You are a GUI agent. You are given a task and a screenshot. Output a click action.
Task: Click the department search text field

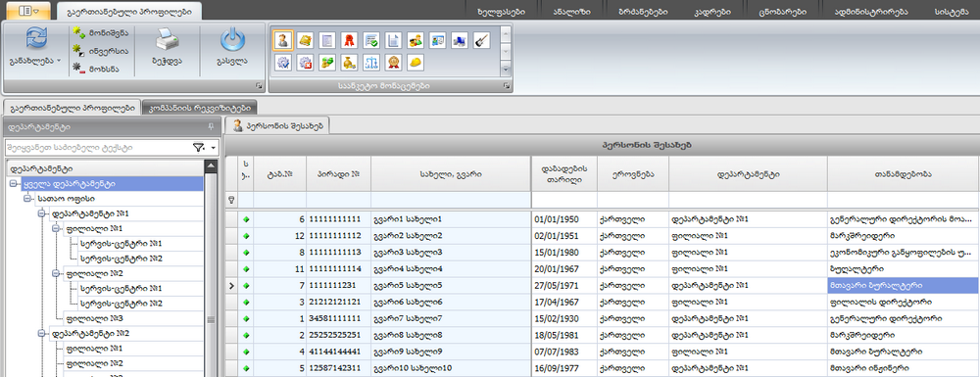pyautogui.click(x=98, y=149)
